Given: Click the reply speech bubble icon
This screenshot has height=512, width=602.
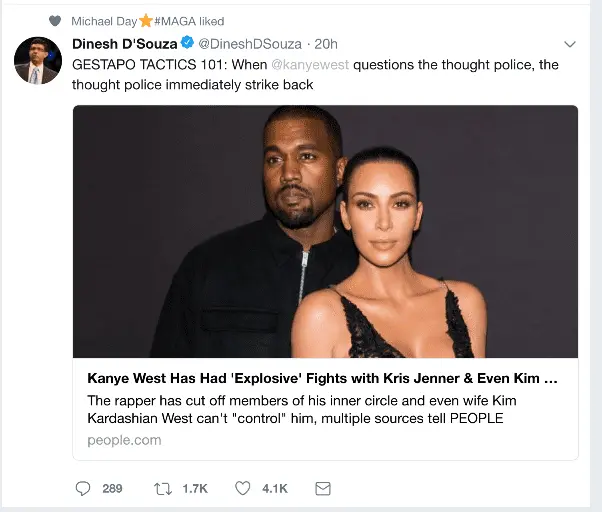Looking at the screenshot, I should (x=84, y=488).
